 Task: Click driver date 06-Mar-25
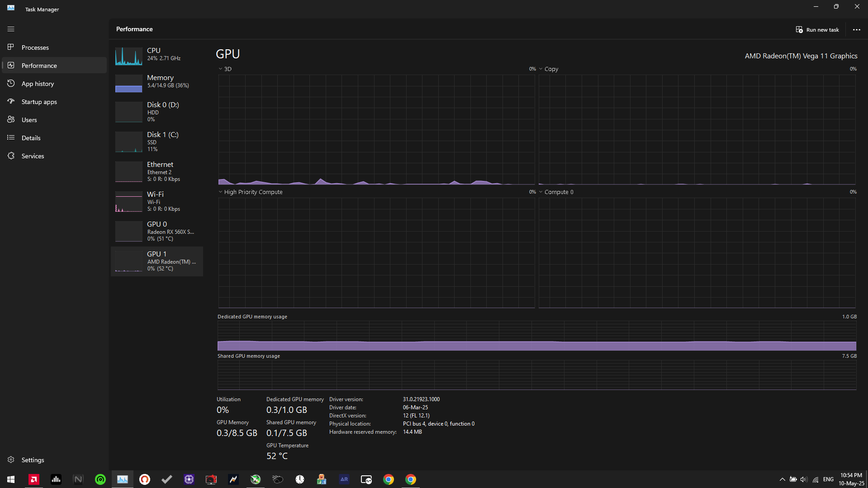click(415, 407)
